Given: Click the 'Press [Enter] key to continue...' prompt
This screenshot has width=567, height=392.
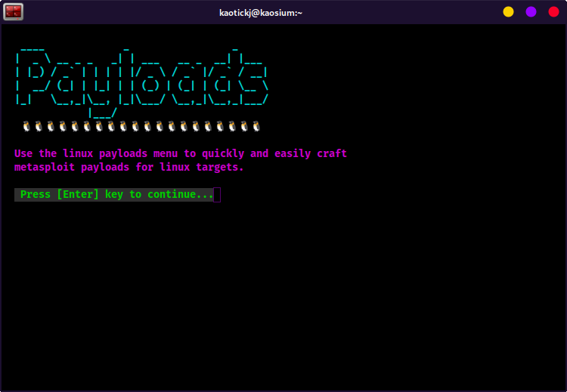Looking at the screenshot, I should (114, 194).
